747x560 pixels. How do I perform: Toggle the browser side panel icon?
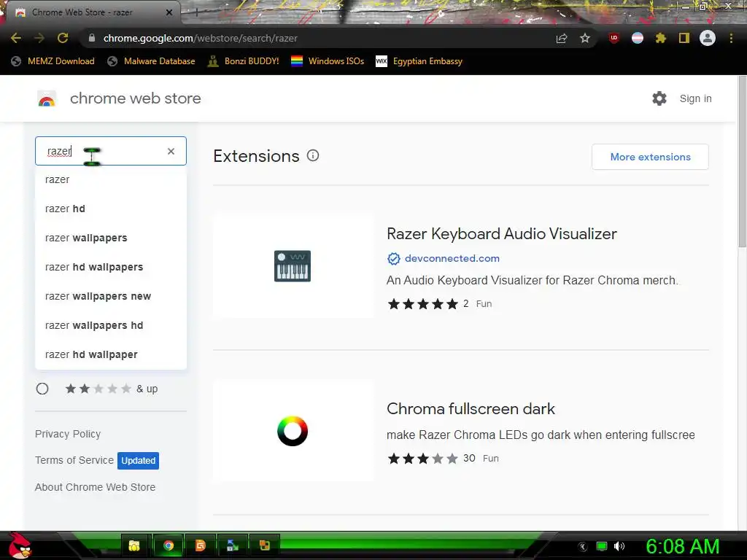684,38
